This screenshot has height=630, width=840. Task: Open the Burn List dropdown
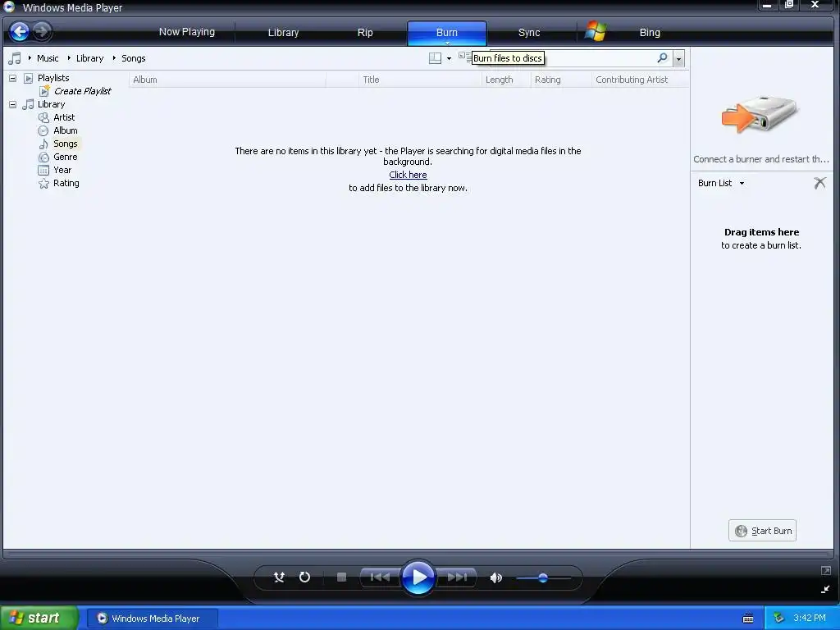click(x=721, y=183)
